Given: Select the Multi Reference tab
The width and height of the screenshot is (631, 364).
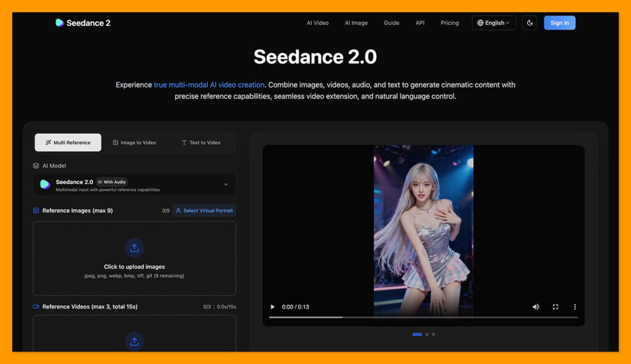Looking at the screenshot, I should click(68, 142).
